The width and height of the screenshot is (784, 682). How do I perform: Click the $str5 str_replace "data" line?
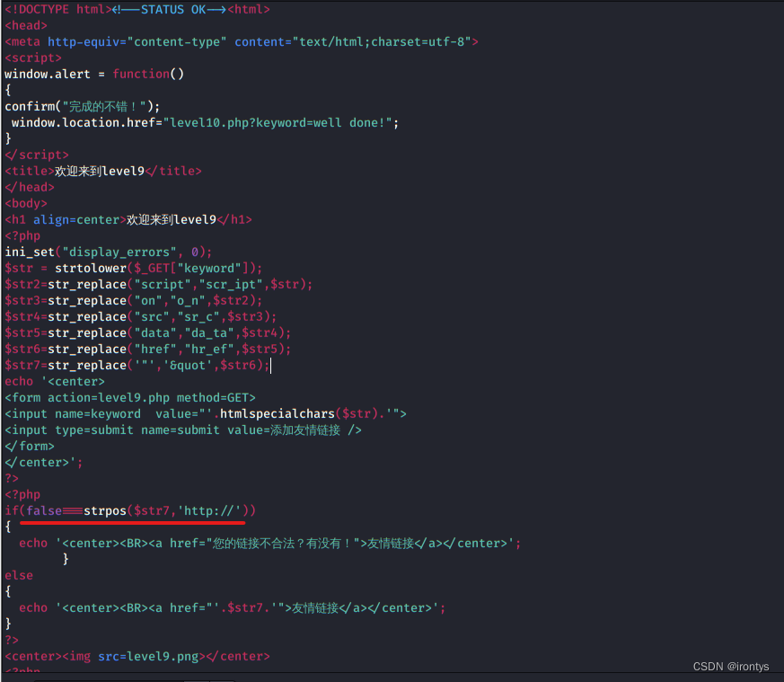tap(147, 332)
